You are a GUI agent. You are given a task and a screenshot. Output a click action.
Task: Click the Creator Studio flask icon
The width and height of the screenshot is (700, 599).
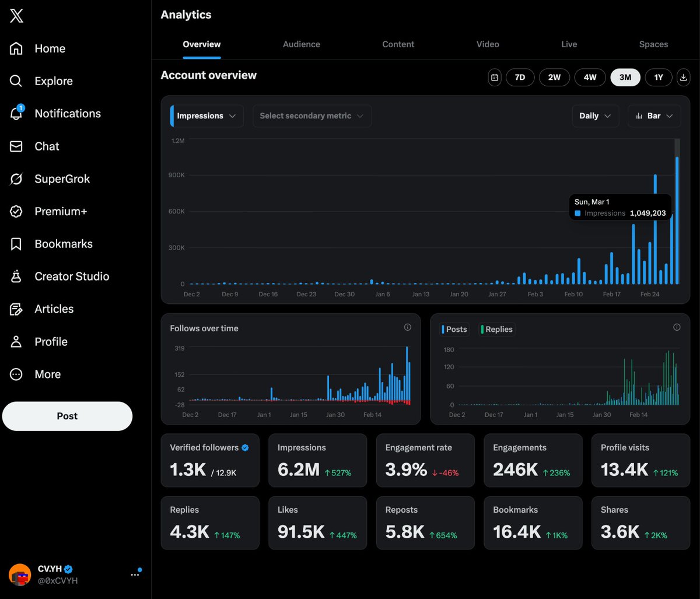click(16, 276)
